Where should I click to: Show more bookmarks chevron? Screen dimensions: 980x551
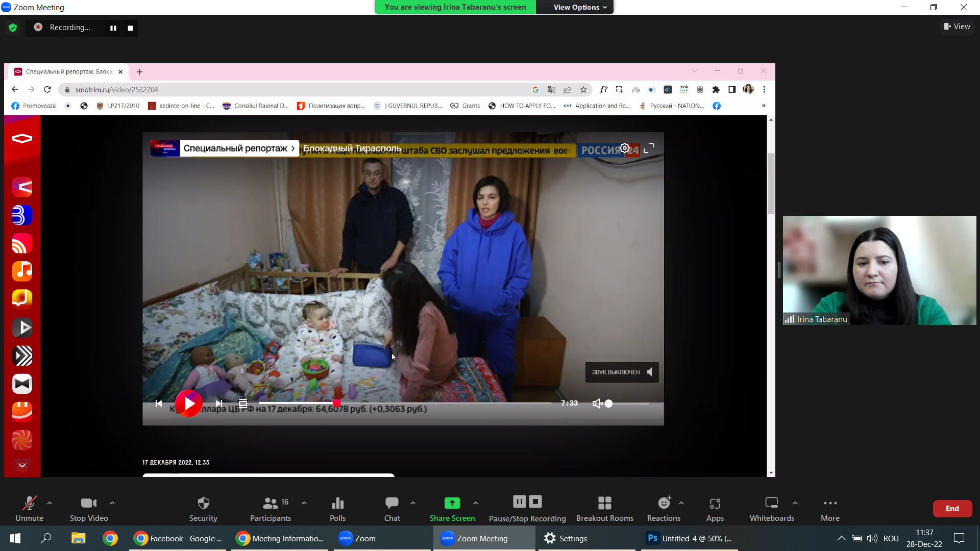coord(764,106)
